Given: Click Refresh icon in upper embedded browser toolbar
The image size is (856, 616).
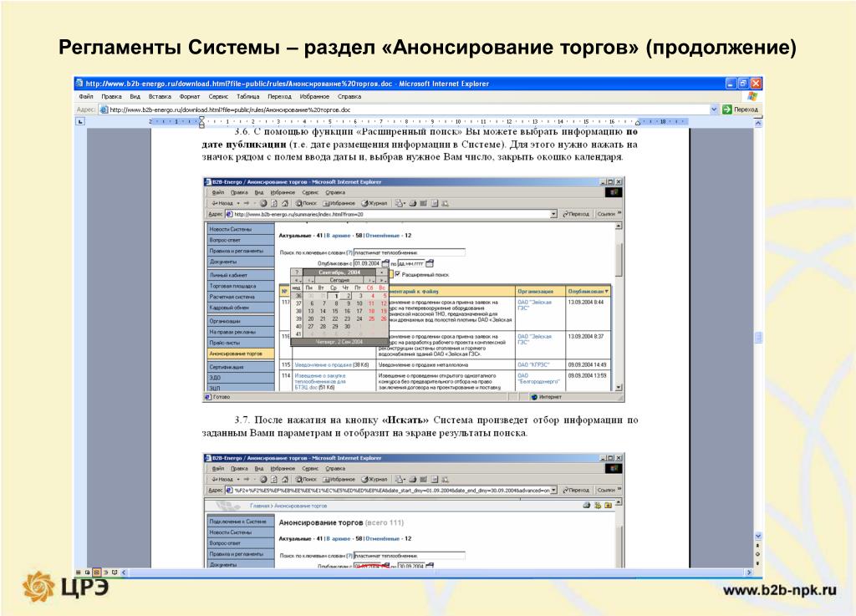Looking at the screenshot, I should [x=274, y=203].
